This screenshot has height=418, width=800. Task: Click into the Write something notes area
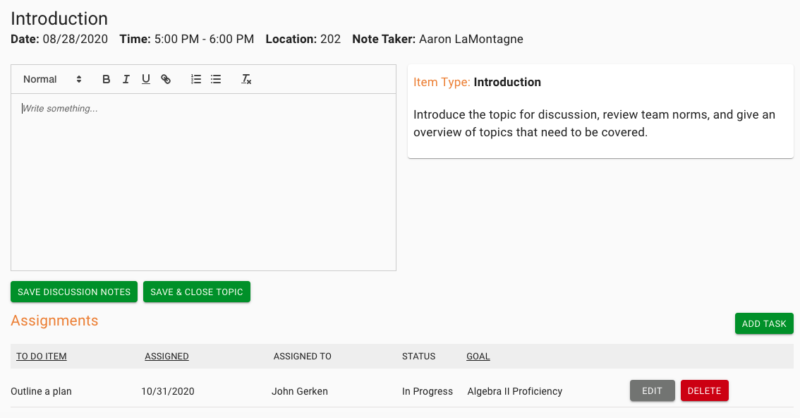coord(203,180)
